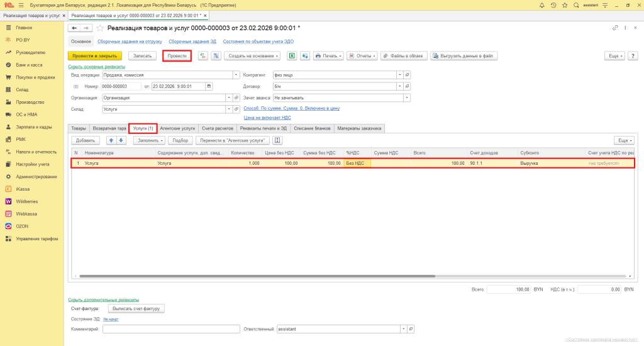The height and width of the screenshot is (346, 644).
Task: Open the Счета расчетов tab
Action: coord(218,128)
